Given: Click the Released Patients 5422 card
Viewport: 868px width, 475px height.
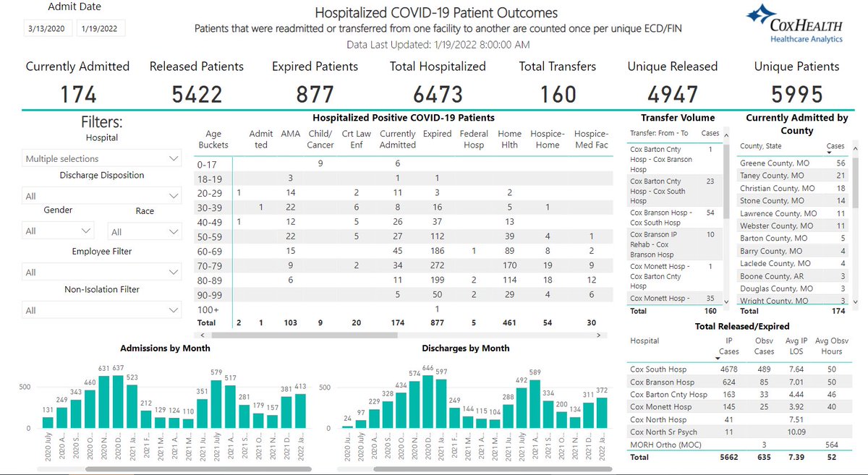Looking at the screenshot, I should pyautogui.click(x=197, y=83).
